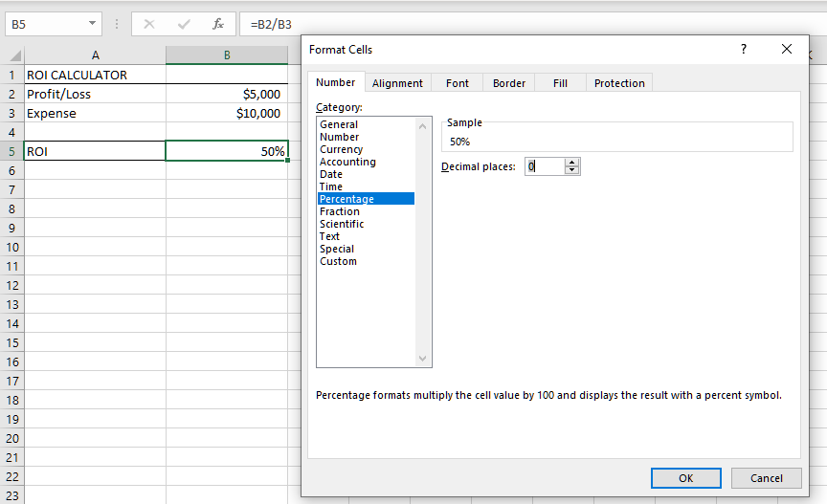Select column A header
Screen dimensions: 827x504
[x=95, y=55]
